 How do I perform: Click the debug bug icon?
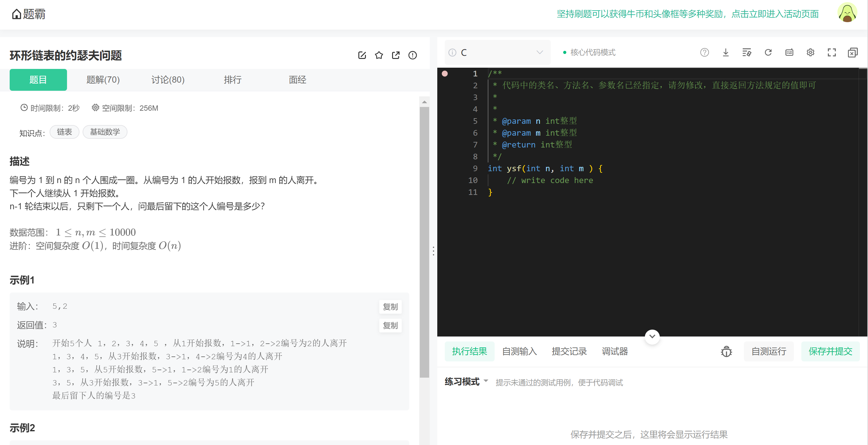pyautogui.click(x=726, y=352)
